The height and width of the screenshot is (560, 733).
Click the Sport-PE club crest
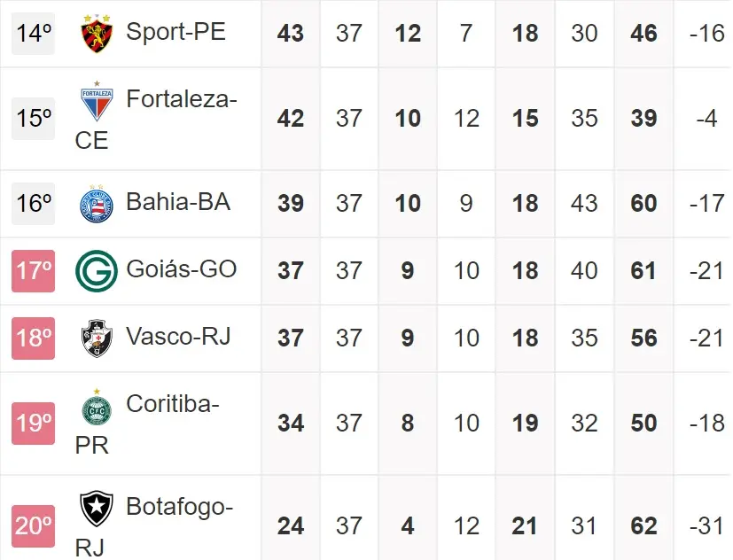[x=97, y=34]
